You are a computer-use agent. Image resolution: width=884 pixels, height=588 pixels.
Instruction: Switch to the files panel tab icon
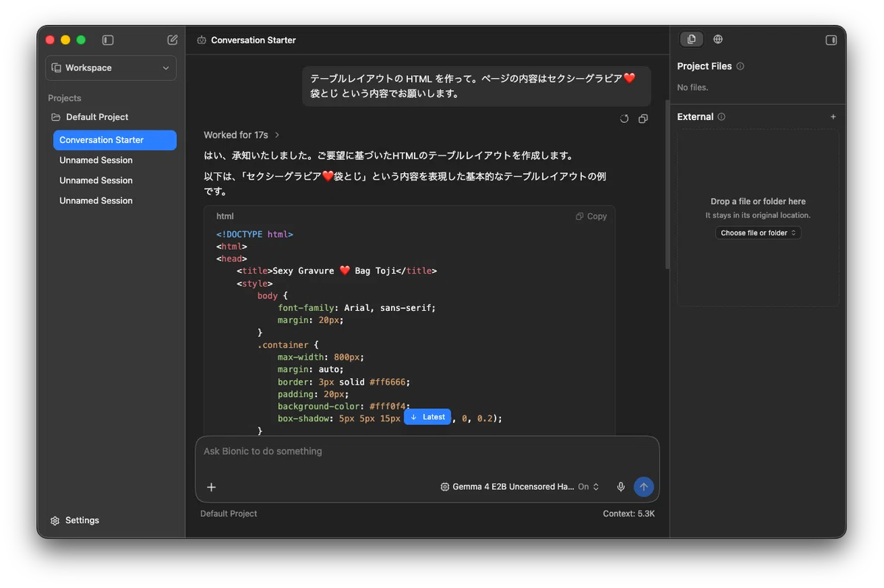pos(691,39)
